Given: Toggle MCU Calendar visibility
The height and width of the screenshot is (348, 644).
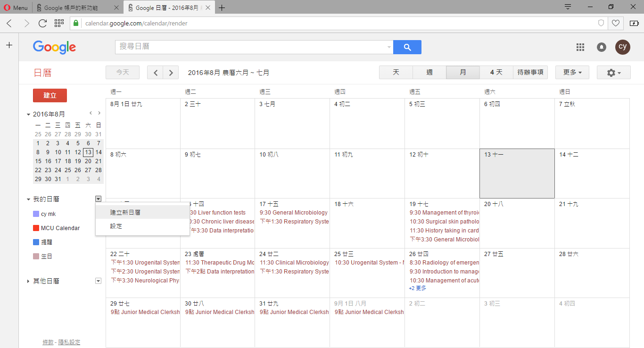Looking at the screenshot, I should coord(36,228).
